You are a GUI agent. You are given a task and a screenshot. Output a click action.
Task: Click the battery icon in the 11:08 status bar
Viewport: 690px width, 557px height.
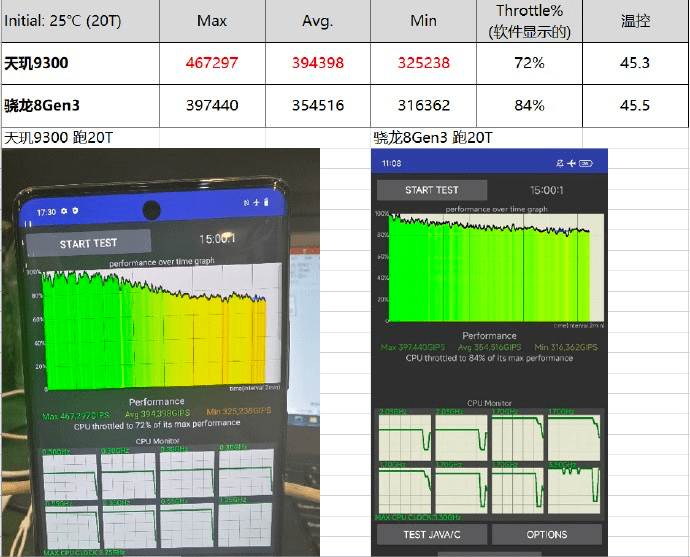pyautogui.click(x=587, y=163)
